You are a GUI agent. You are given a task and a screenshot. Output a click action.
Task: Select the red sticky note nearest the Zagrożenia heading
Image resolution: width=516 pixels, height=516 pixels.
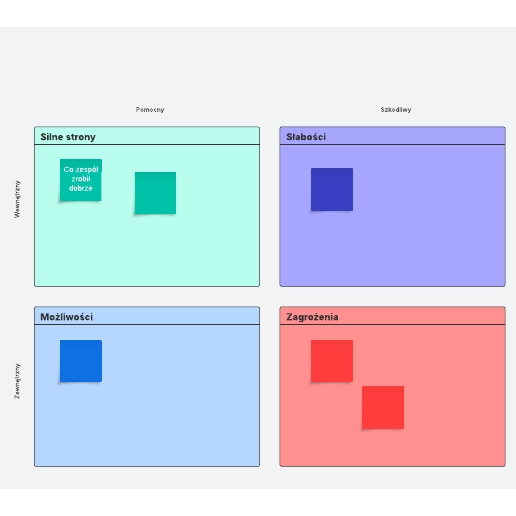332,361
